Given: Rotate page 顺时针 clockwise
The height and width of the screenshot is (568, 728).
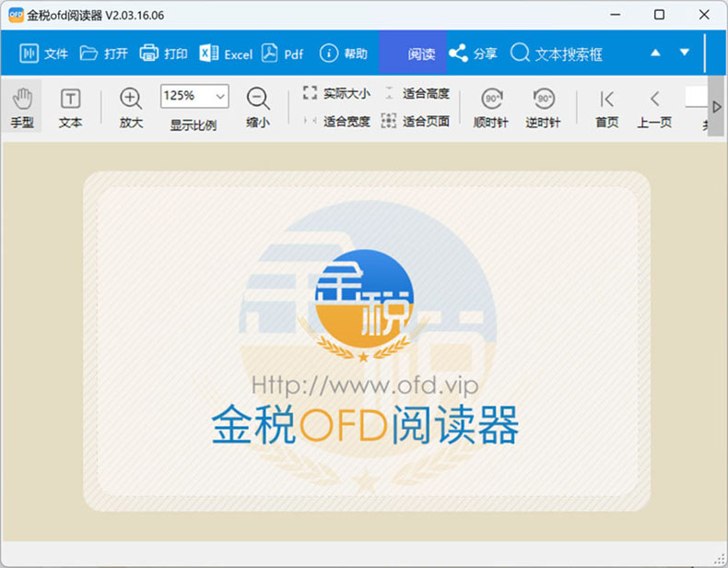Looking at the screenshot, I should [x=491, y=108].
